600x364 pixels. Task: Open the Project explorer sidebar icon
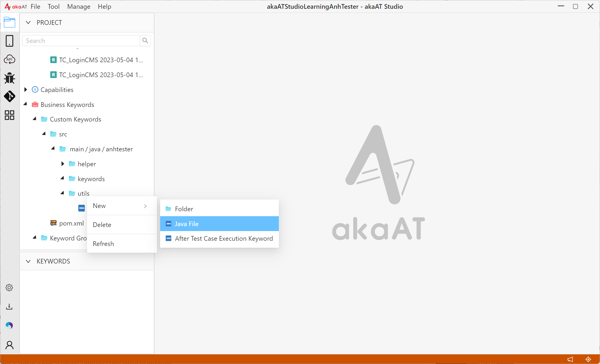click(10, 22)
